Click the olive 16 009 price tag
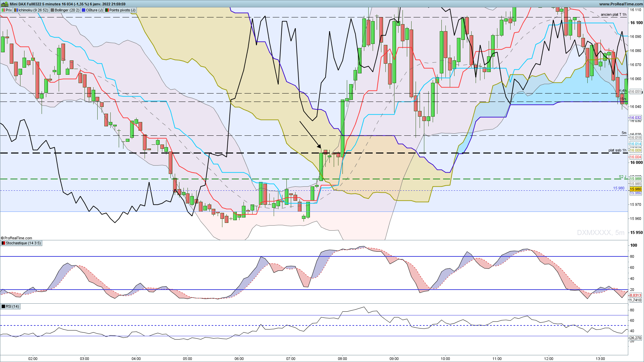The image size is (644, 362). (x=636, y=150)
